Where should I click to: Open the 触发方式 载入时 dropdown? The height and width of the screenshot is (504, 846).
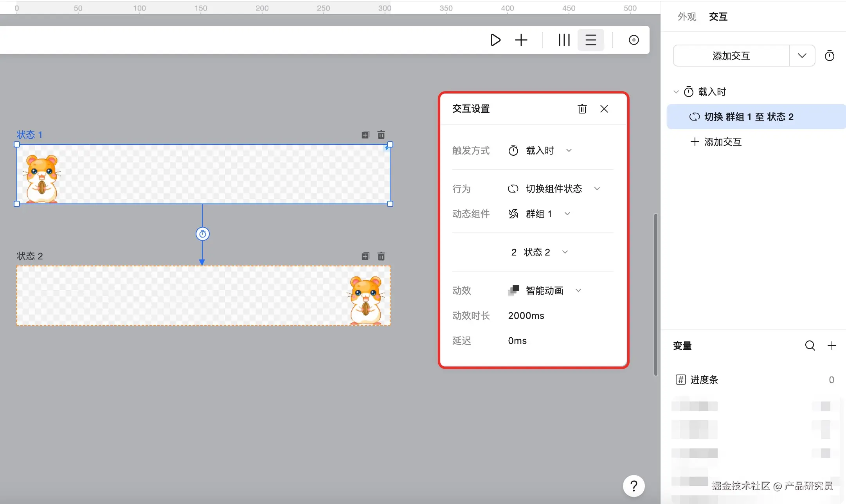click(540, 151)
